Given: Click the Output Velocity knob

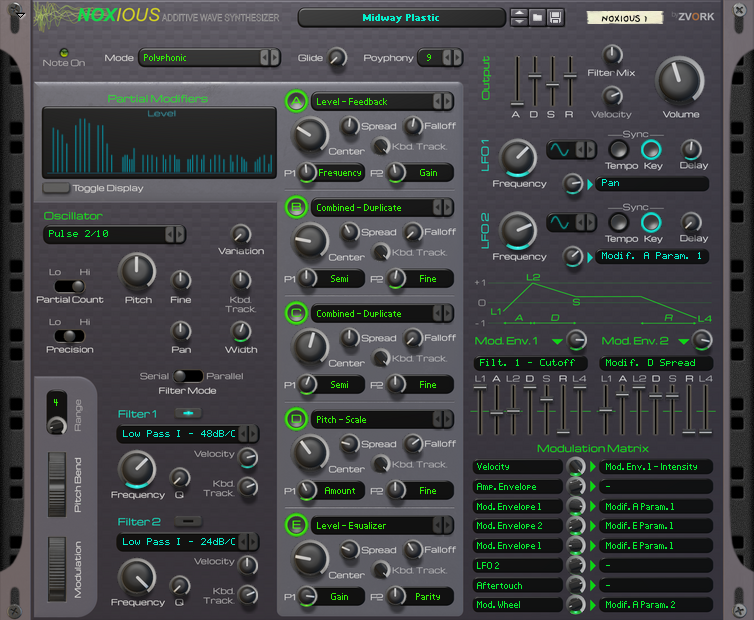Looking at the screenshot, I should [x=612, y=96].
